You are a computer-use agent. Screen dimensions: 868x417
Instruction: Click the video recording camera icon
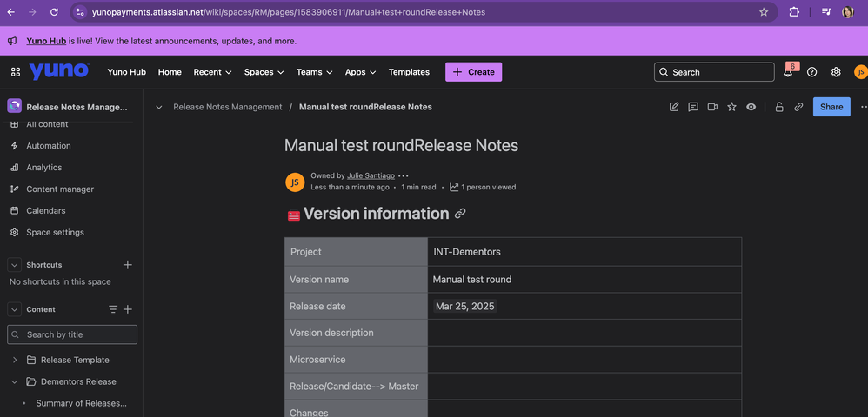tap(712, 107)
